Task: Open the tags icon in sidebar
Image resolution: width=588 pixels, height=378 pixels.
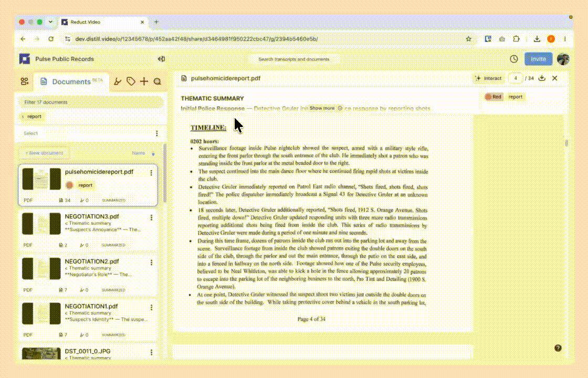Action: [131, 81]
